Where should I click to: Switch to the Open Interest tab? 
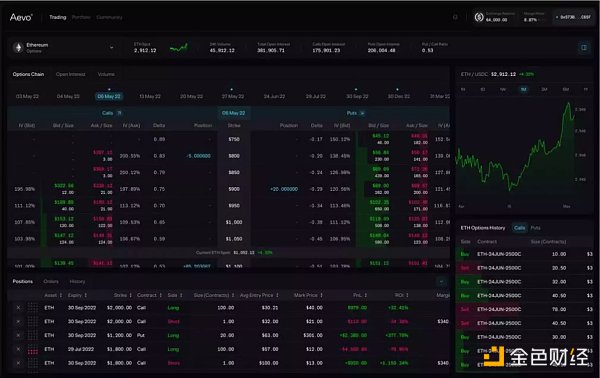pyautogui.click(x=70, y=74)
